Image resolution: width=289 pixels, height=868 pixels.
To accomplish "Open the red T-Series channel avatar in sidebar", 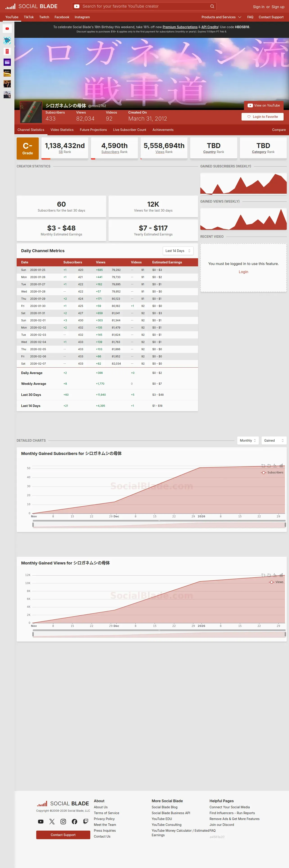I will (x=7, y=51).
